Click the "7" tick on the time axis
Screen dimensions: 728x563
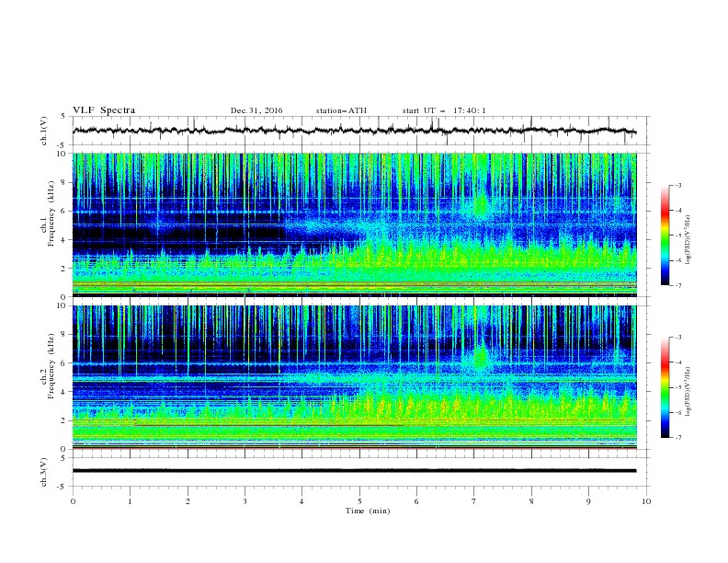pos(474,501)
